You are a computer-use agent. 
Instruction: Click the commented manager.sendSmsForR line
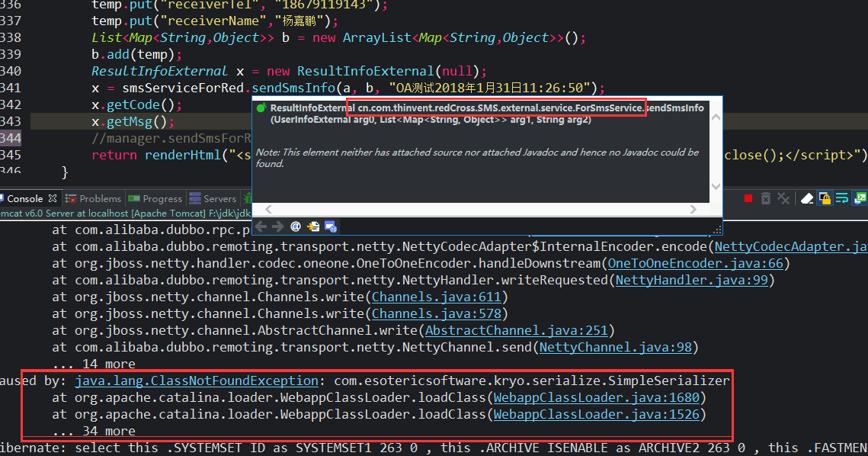[x=171, y=138]
